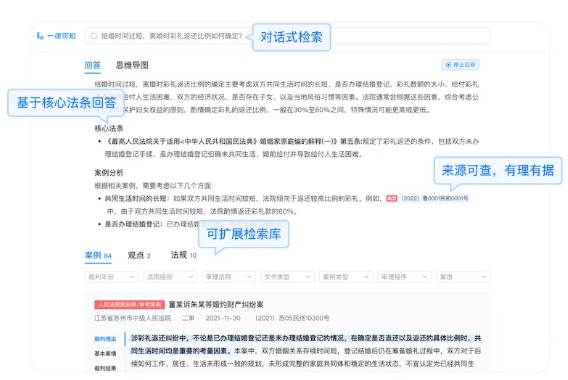Image resolution: width=568 pixels, height=380 pixels.
Task: Click the judgment date 2021-11-30
Action: (223, 318)
